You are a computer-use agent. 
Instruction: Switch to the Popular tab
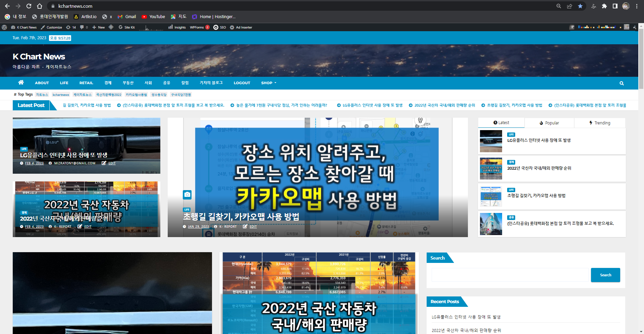click(x=549, y=123)
